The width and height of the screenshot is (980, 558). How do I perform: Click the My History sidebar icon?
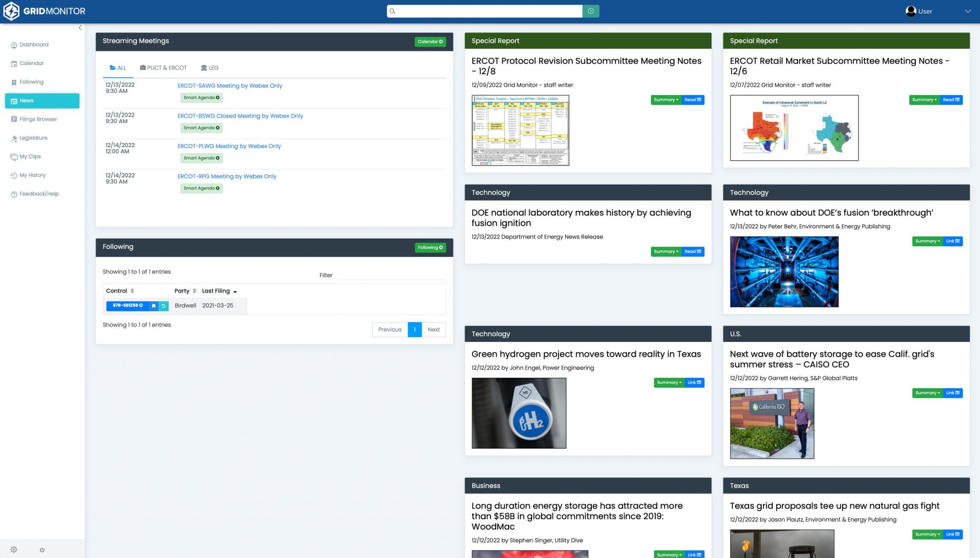coord(13,175)
